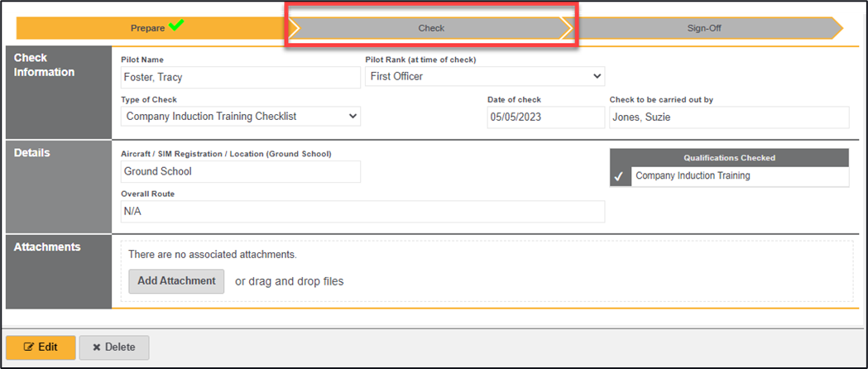Click the Edit button text
Viewport: 868px width, 369px height.
pos(48,347)
